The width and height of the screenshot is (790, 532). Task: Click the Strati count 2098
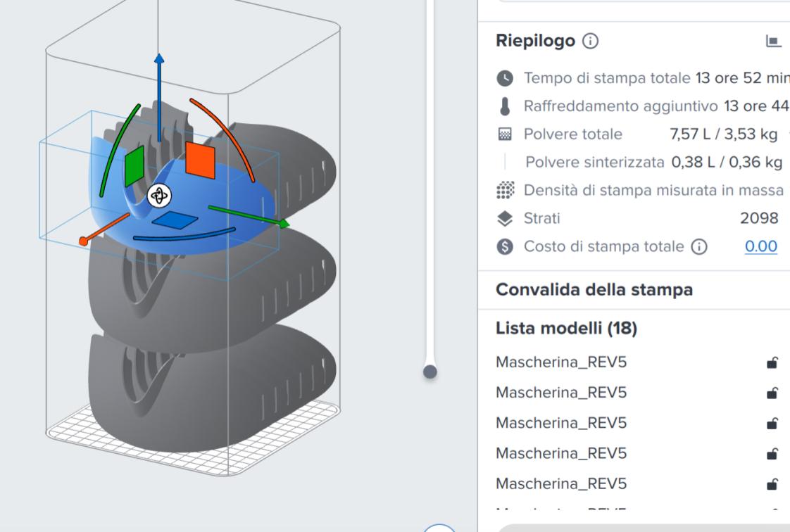759,218
